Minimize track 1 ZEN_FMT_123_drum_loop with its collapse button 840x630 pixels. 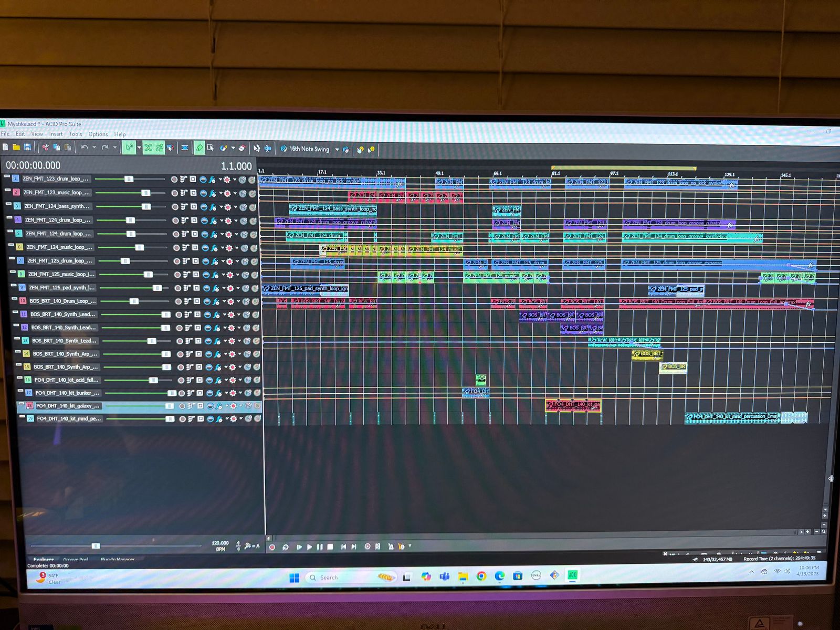click(x=7, y=177)
